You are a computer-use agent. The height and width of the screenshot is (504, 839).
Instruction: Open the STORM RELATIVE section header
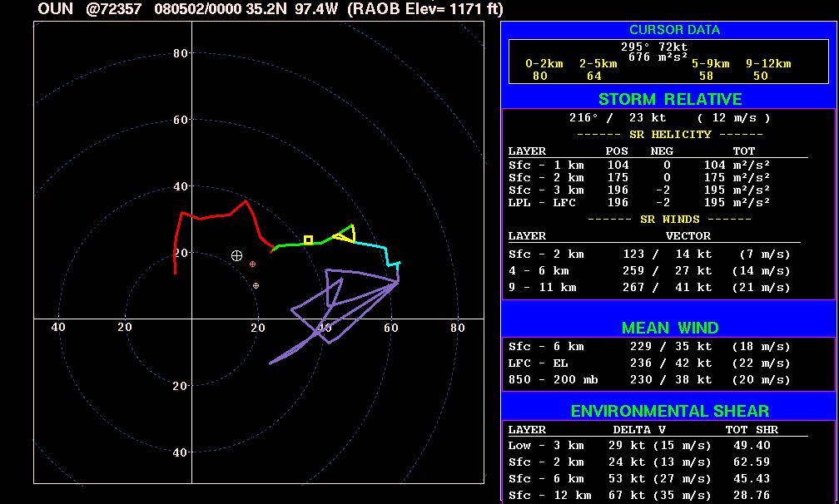(x=669, y=99)
